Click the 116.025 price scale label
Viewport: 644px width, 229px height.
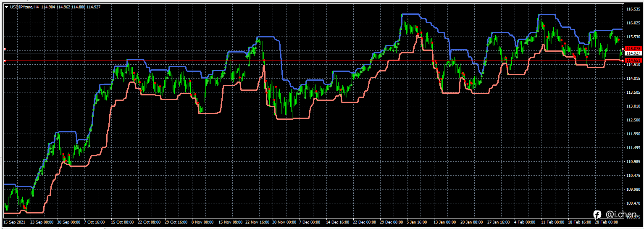point(633,23)
